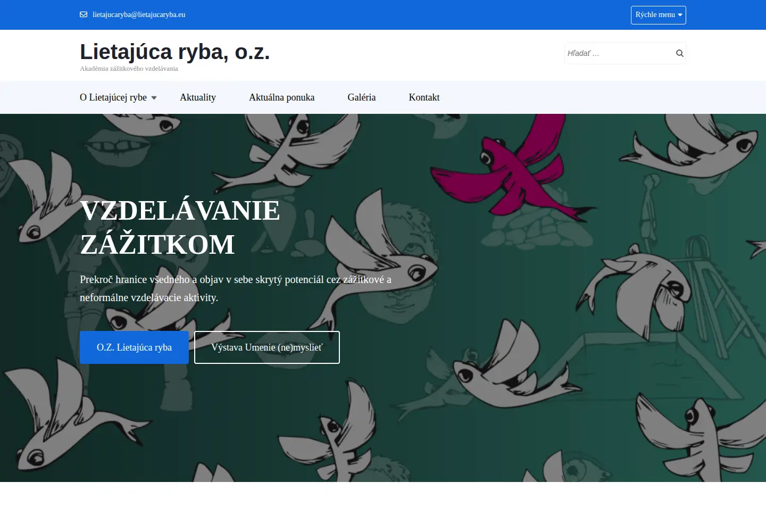Open the Lietajúca ryba, o.z. site title

click(175, 52)
